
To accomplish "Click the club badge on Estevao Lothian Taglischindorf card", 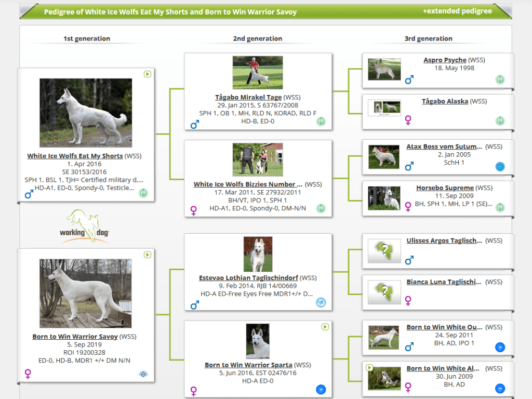I will point(321,302).
